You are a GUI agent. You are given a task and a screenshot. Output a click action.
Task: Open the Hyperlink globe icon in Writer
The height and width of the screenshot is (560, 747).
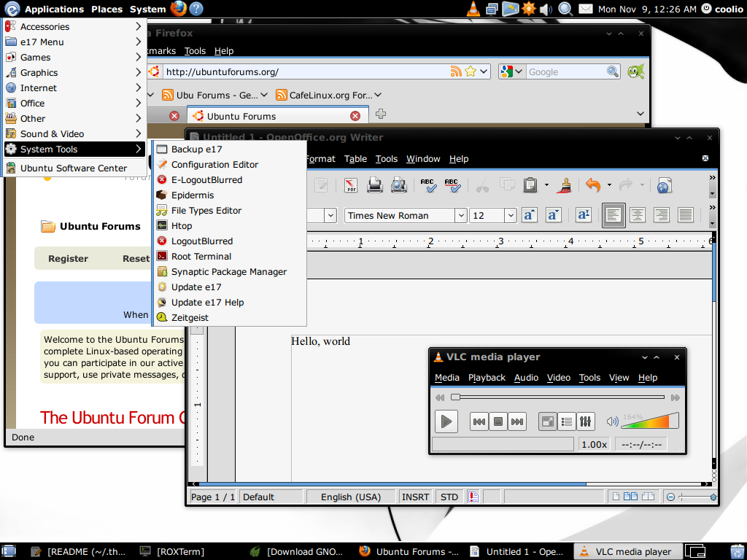[664, 185]
